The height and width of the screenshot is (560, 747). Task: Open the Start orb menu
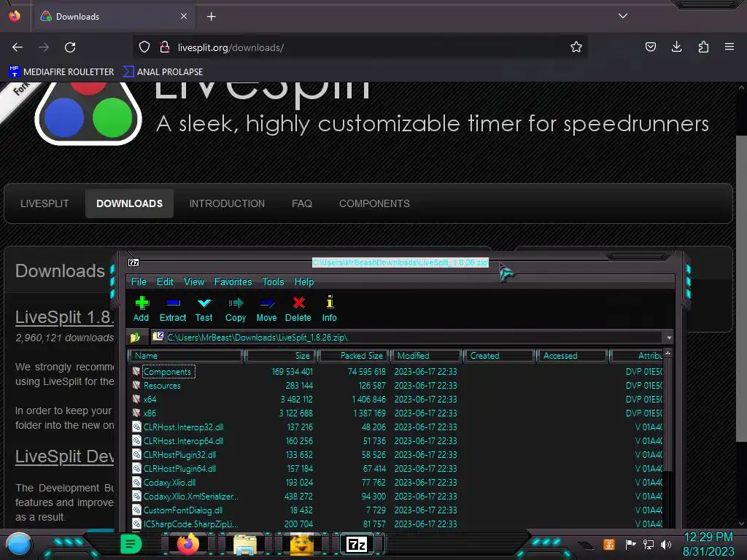pos(19,544)
